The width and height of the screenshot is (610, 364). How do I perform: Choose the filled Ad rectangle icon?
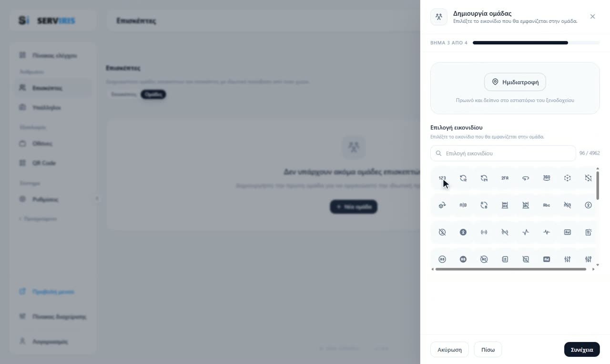click(547, 259)
